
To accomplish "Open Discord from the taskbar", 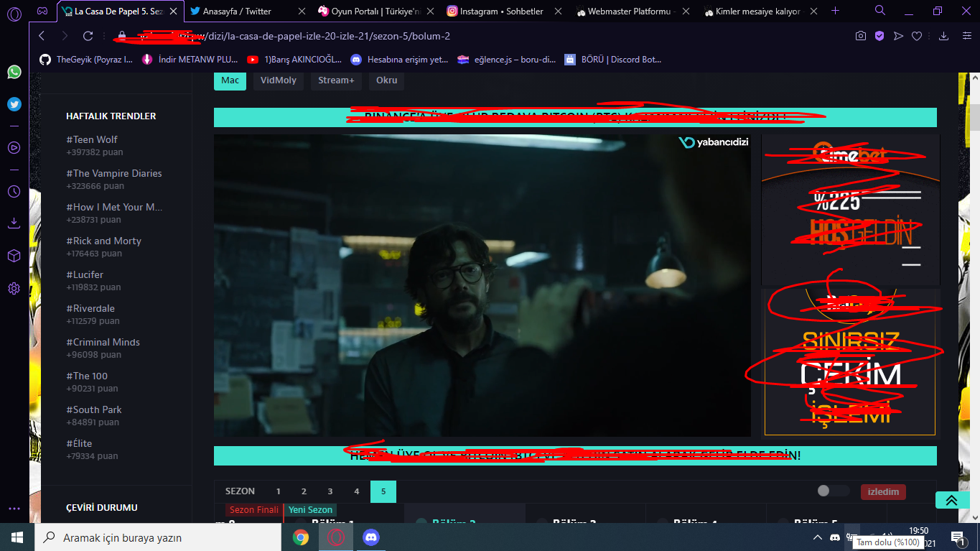I will [x=371, y=537].
